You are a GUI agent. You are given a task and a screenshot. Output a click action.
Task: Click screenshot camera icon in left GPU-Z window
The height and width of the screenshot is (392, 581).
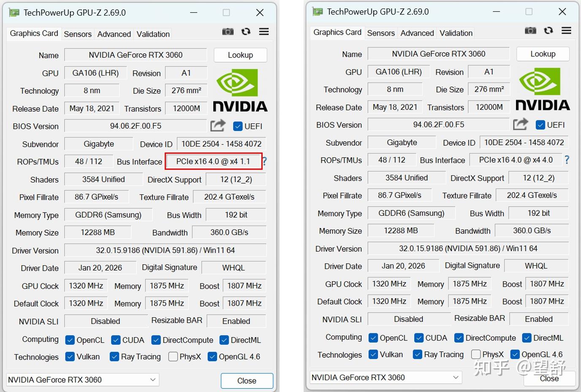(228, 32)
